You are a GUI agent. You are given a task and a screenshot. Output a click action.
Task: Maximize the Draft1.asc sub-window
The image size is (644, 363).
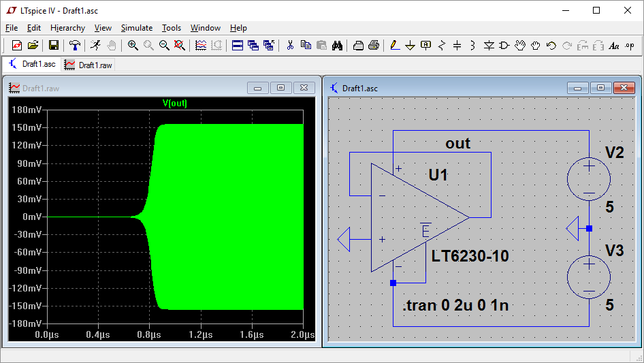(601, 88)
